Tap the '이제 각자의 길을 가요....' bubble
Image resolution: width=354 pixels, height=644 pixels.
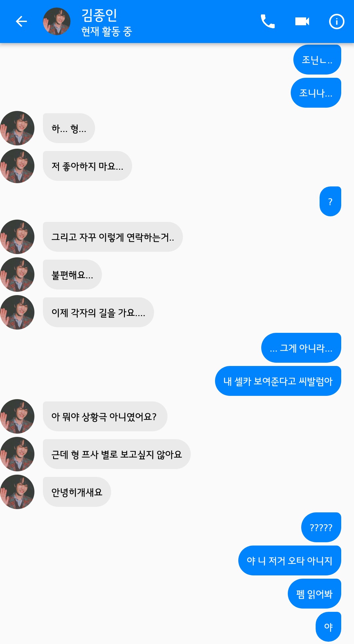pyautogui.click(x=98, y=312)
